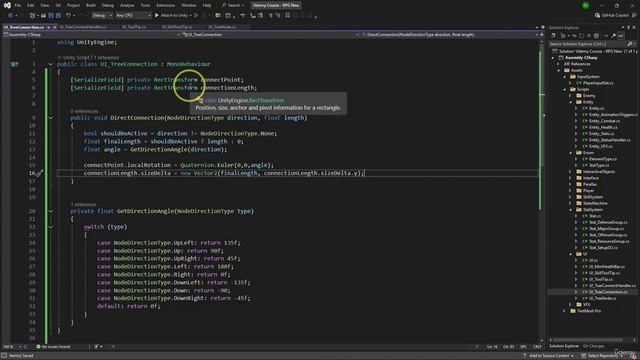This screenshot has width=640, height=360.
Task: Click the Properties wrench icon in Solution Explorer
Action: click(613, 36)
